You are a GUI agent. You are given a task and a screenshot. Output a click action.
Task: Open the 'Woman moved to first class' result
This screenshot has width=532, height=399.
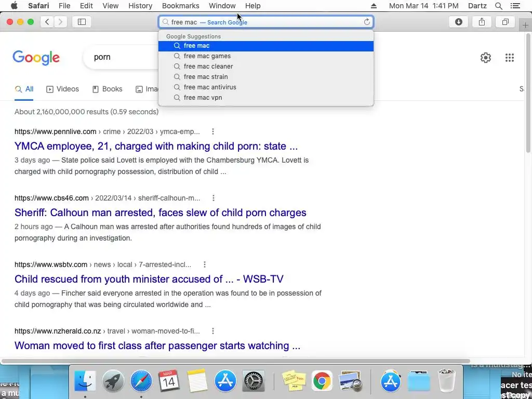pyautogui.click(x=157, y=345)
